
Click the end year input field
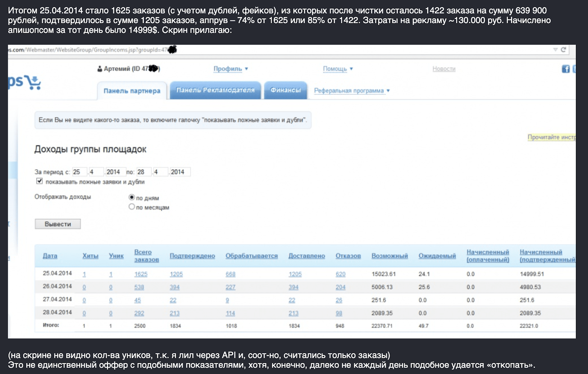tap(179, 172)
